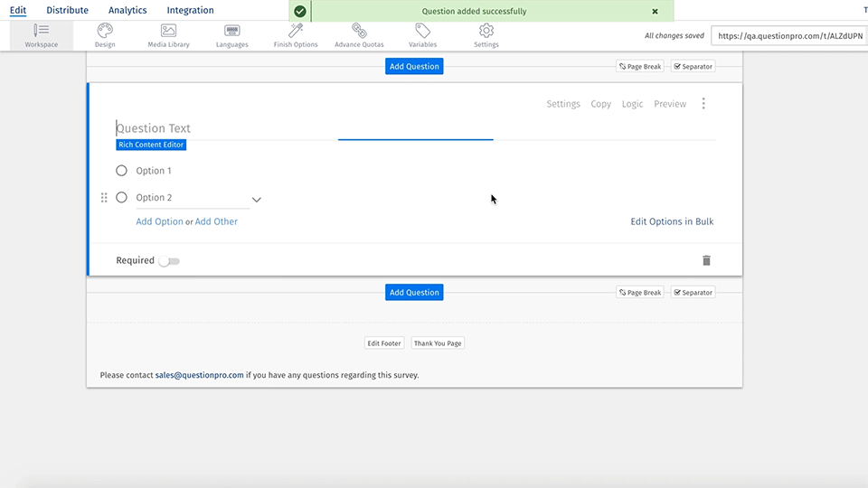Open Advance Quotas icon
Image resolution: width=868 pixels, height=488 pixels.
(359, 31)
